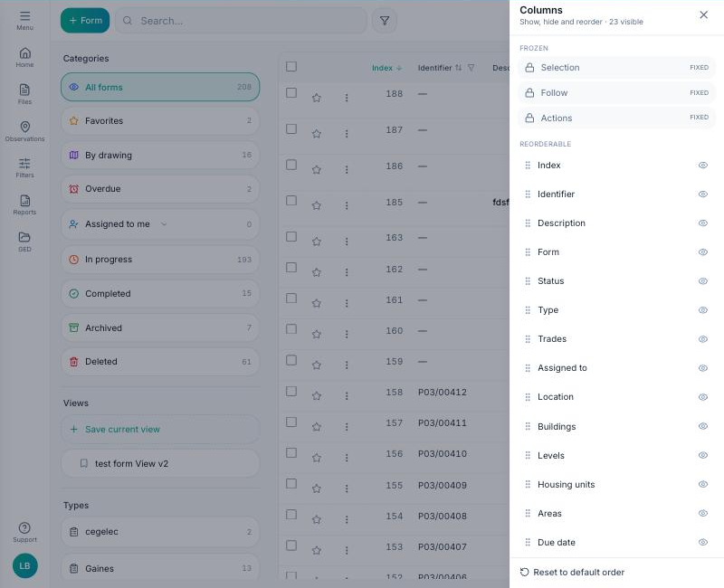Open Filters in sidebar
This screenshot has height=588, width=724.
pos(25,168)
